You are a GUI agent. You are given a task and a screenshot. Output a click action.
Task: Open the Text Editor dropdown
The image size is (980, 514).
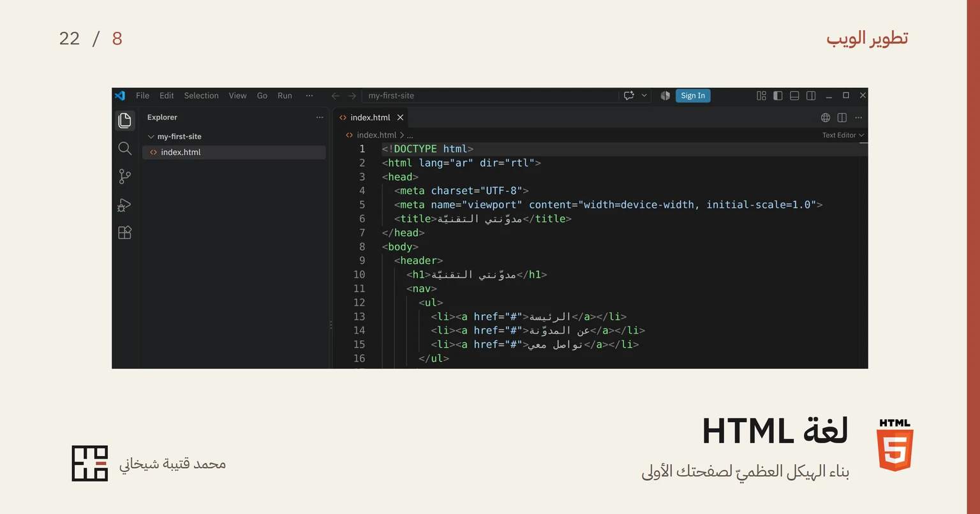click(x=843, y=135)
